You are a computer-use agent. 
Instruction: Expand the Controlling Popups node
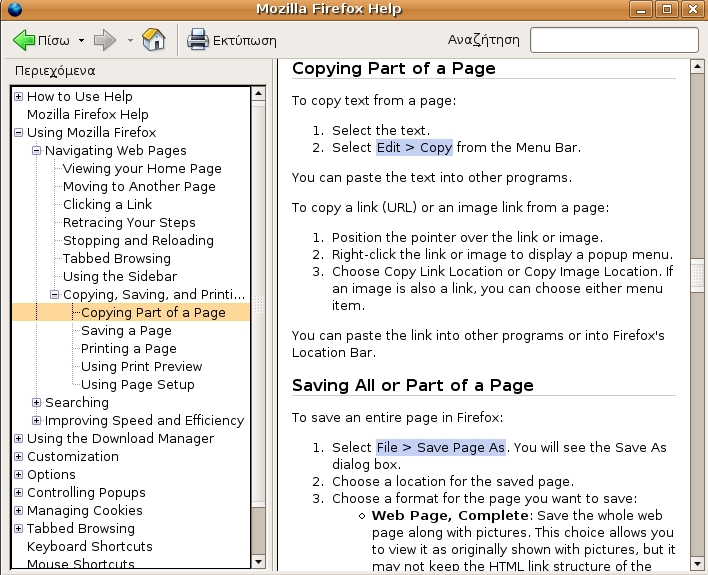click(19, 493)
